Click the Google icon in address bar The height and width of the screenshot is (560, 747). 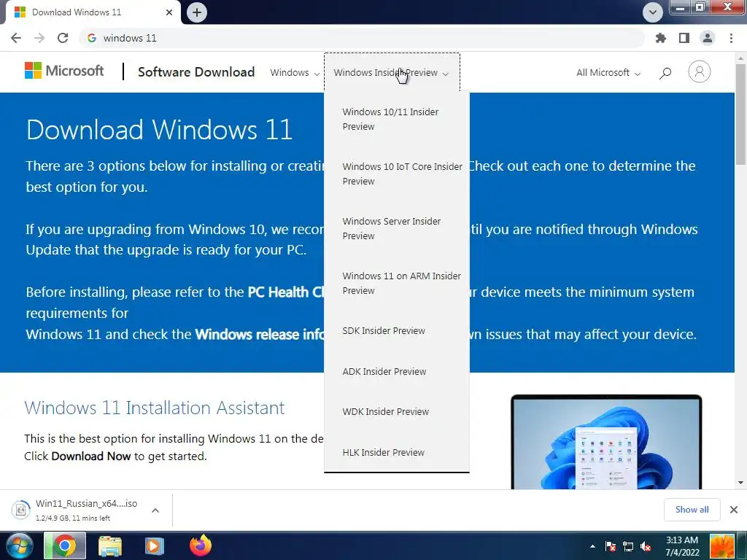pyautogui.click(x=92, y=38)
